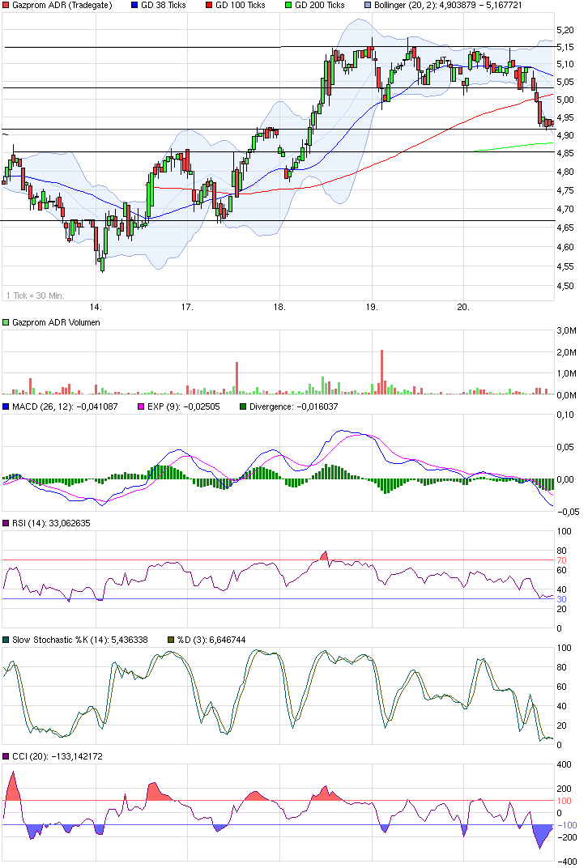Click the red GD 100 Ticks legend swatch
Screen dimensions: 588x868
(x=209, y=5)
